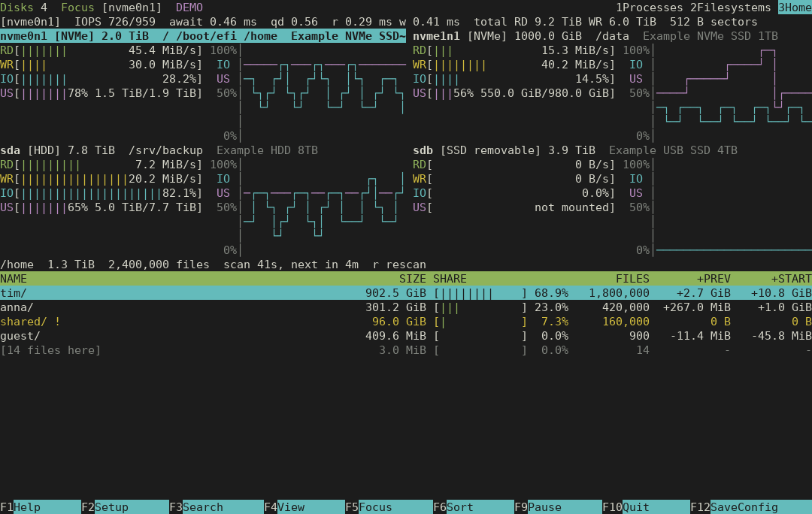Open F2 Setup
The height and width of the screenshot is (514, 812).
point(126,506)
